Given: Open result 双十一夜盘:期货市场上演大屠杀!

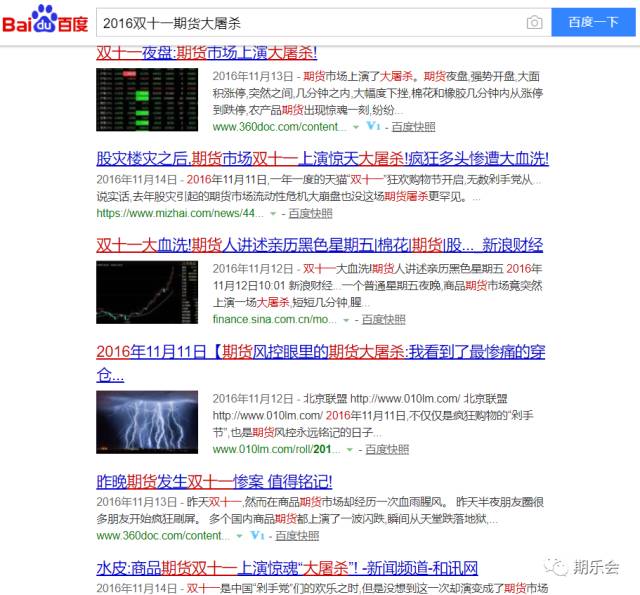Looking at the screenshot, I should [207, 53].
